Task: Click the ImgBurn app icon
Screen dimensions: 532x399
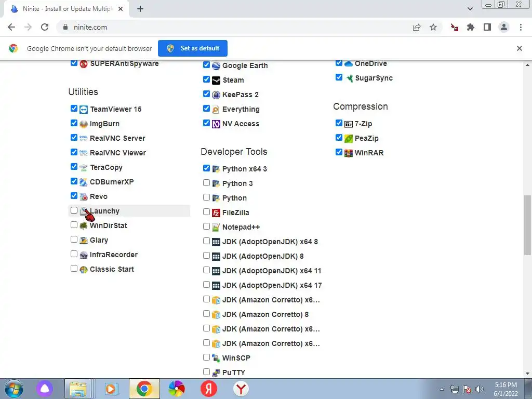Action: point(84,124)
